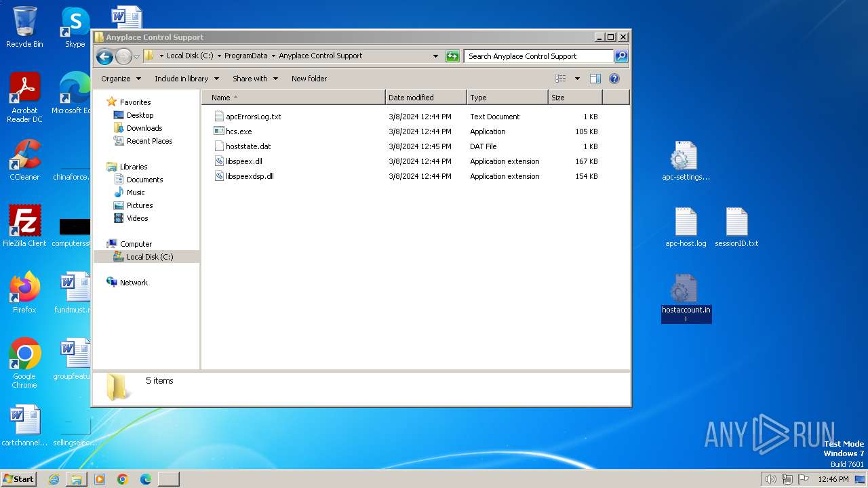This screenshot has height=488, width=868.
Task: Open Desktop under Favorites
Action: point(140,115)
